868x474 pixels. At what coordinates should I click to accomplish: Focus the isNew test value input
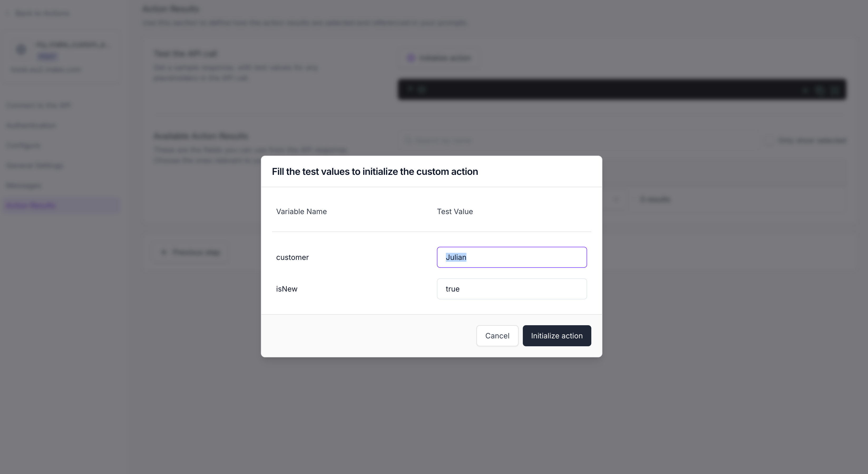511,289
